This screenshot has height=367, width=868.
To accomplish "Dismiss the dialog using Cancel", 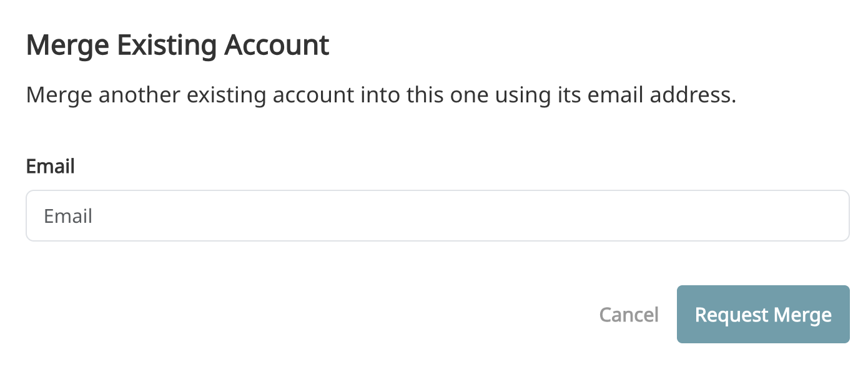I will [x=628, y=315].
